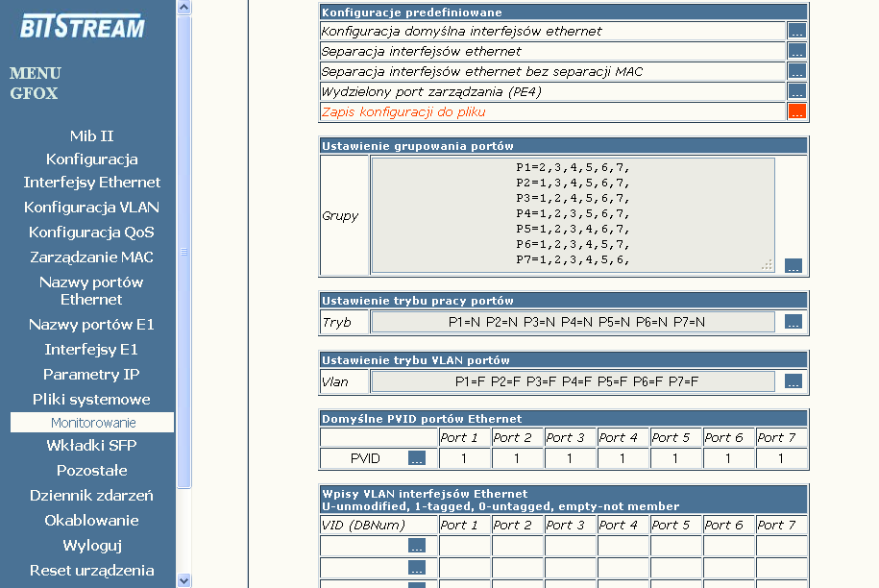Image resolution: width=879 pixels, height=588 pixels.
Task: Click button for Separacja interfejsów ethernet
Action: 796,51
